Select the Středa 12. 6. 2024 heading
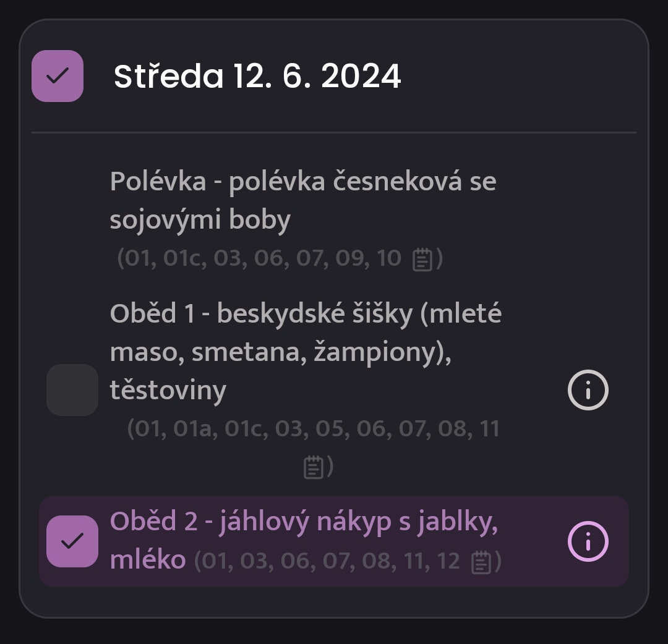Image resolution: width=668 pixels, height=644 pixels. (x=257, y=76)
